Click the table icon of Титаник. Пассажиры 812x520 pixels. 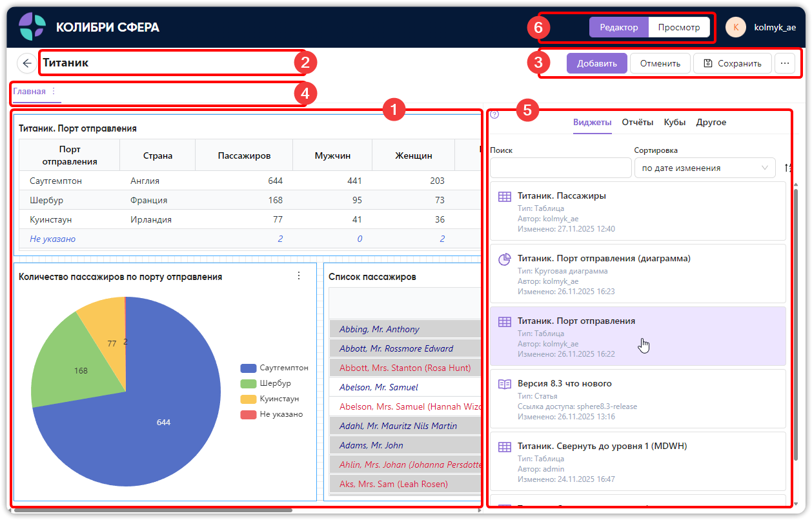505,196
